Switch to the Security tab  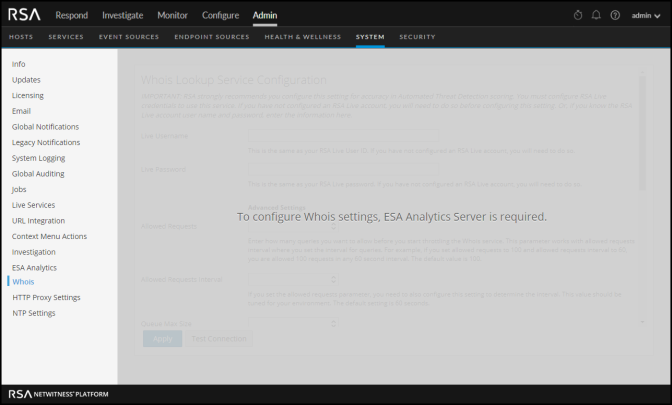coord(417,37)
